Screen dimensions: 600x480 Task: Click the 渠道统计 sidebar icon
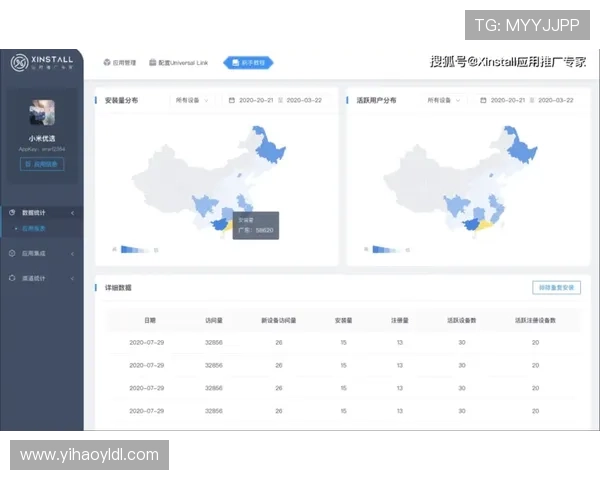coord(12,278)
